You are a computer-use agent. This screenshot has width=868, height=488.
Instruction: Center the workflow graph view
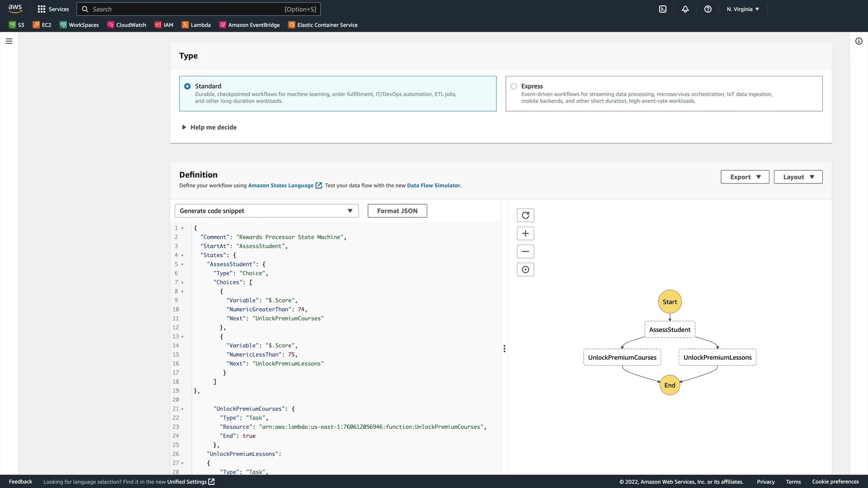pyautogui.click(x=525, y=270)
